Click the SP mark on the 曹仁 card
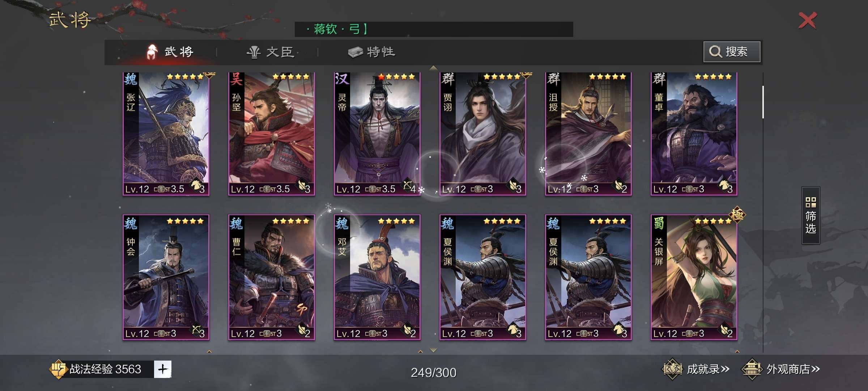 (x=302, y=309)
